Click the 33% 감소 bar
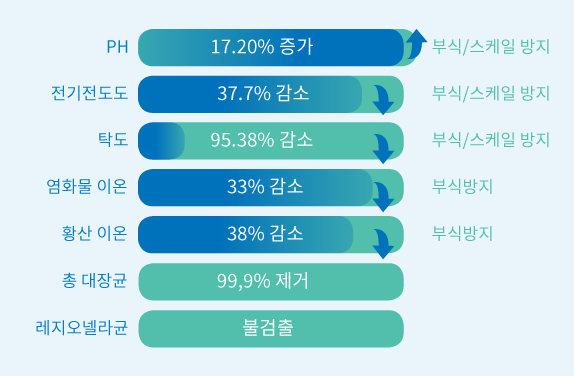The image size is (574, 376). coord(271,187)
